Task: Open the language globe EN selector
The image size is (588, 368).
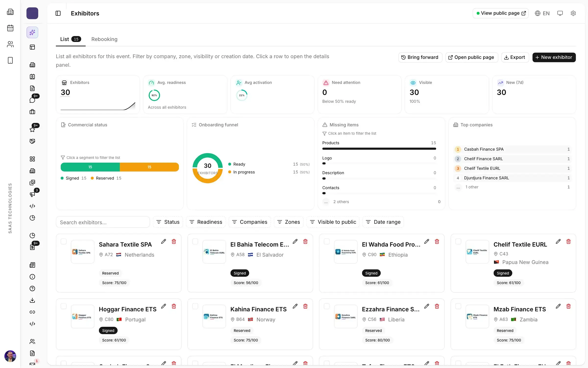Action: pyautogui.click(x=542, y=13)
